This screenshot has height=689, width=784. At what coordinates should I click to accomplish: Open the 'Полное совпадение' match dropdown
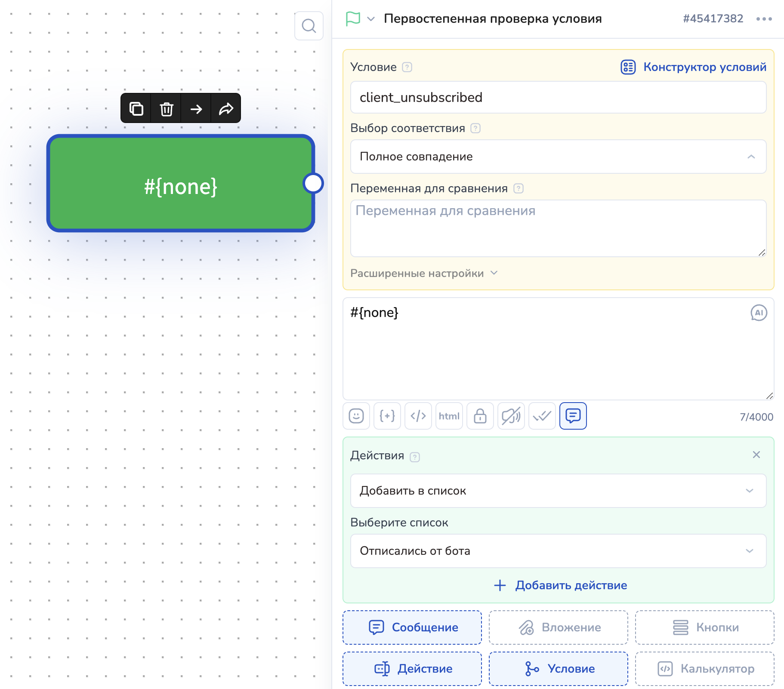coord(558,157)
